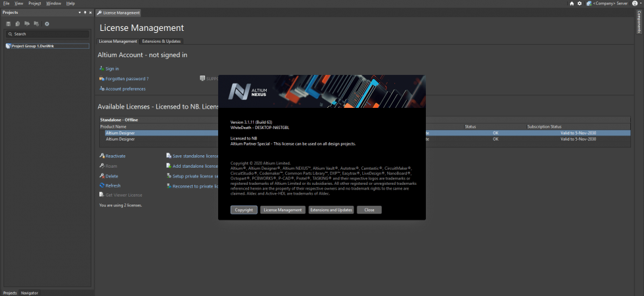Open the collapsed Components side panel
644x296 pixels.
coord(639,22)
